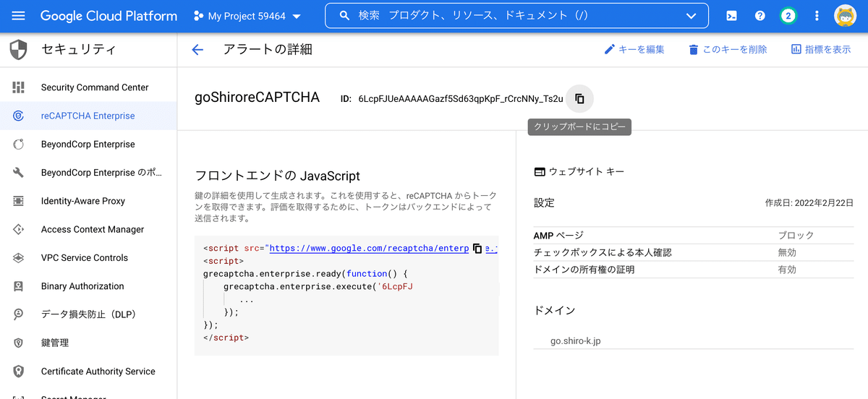Click the ドメインの所有権の証明 row
Image resolution: width=868 pixels, height=399 pixels.
(694, 270)
